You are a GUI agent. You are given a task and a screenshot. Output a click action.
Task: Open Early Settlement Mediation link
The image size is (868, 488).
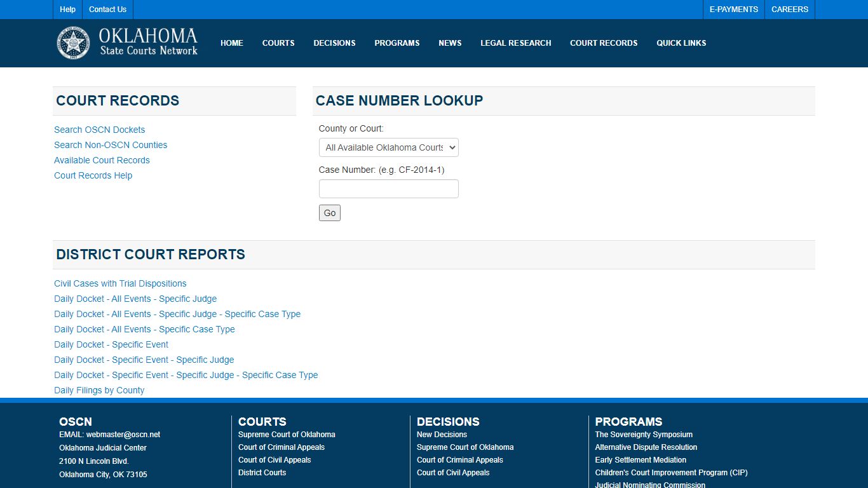(x=641, y=460)
